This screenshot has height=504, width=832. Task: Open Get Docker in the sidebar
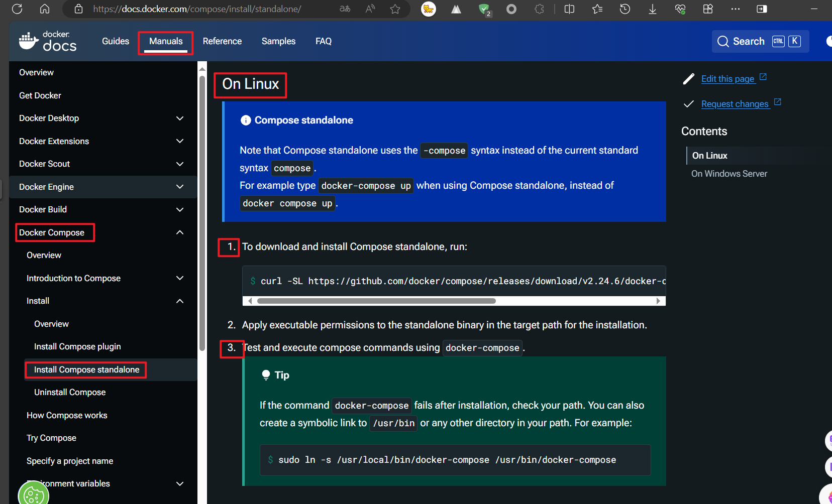coord(40,95)
